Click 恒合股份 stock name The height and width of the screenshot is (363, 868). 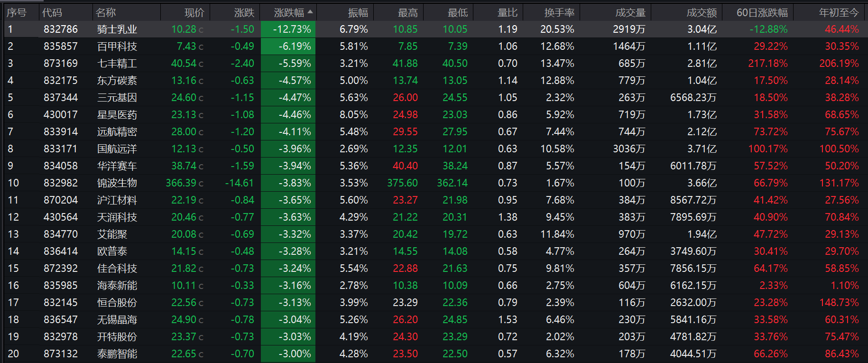pos(117,303)
